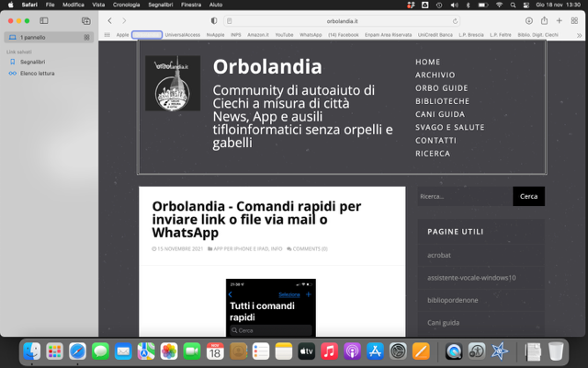
Task: Click the WhatsApp bookmark
Action: coord(311,35)
